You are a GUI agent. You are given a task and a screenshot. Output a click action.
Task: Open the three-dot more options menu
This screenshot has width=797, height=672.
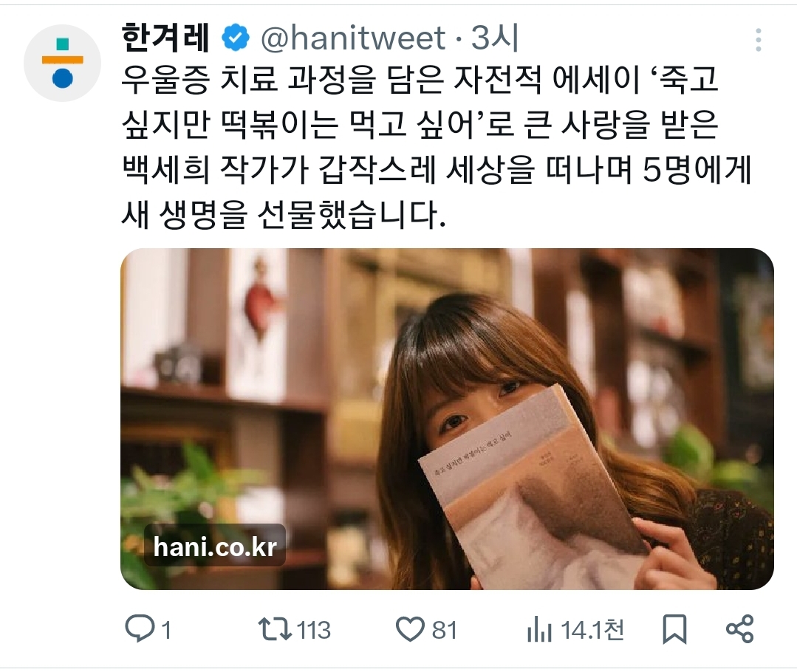pyautogui.click(x=758, y=40)
